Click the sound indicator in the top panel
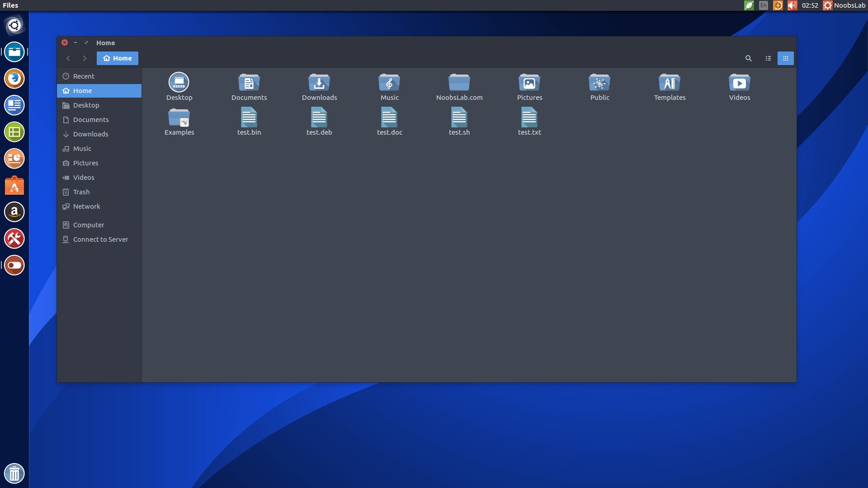Screen dimensions: 868x488 [793, 5]
